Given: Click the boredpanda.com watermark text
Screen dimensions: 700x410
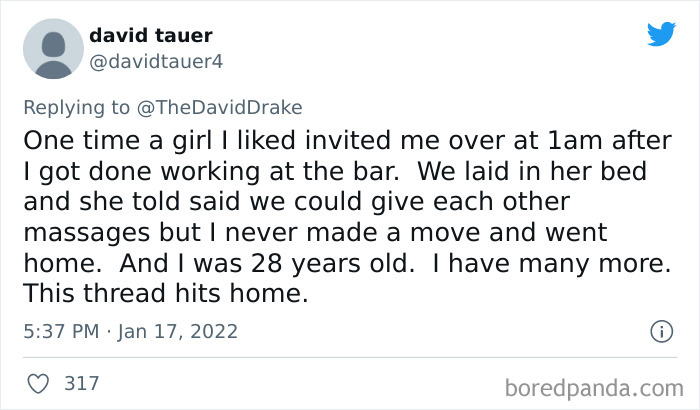Looking at the screenshot, I should click(x=598, y=385).
